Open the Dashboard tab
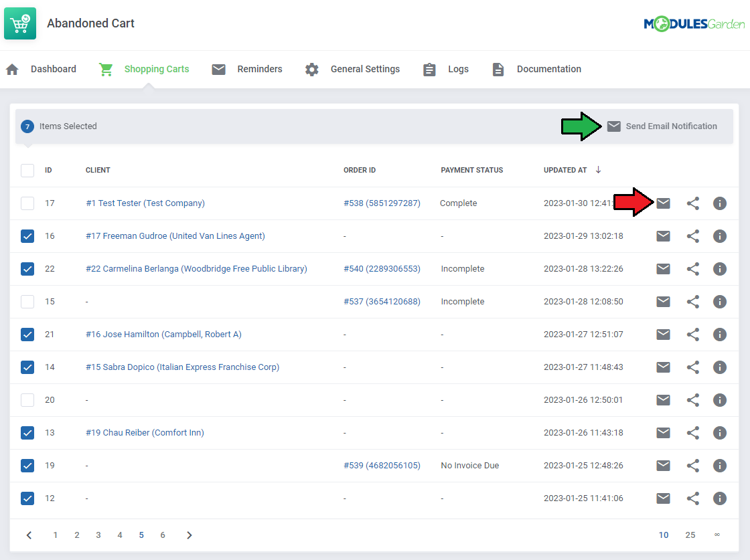The image size is (750, 560). [x=41, y=70]
